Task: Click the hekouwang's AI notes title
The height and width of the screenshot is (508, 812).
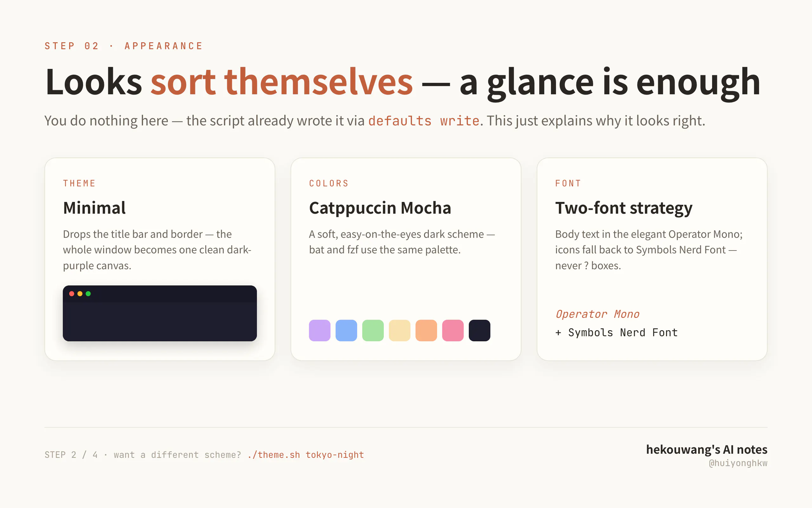Action: click(707, 449)
